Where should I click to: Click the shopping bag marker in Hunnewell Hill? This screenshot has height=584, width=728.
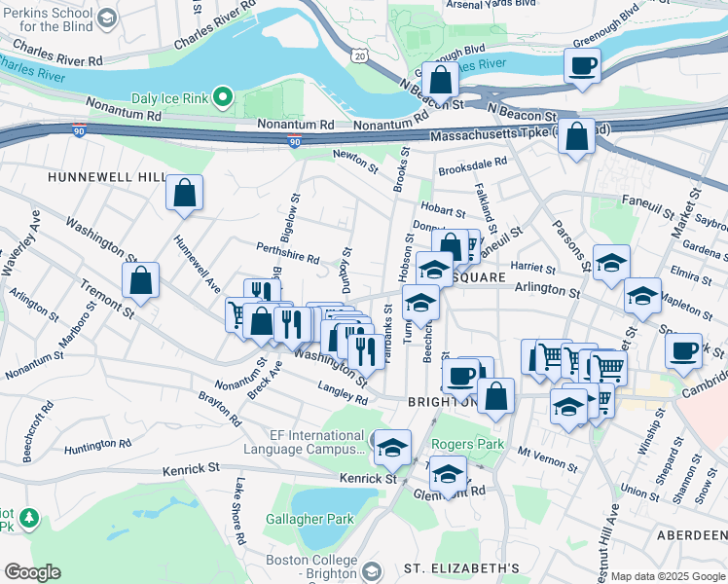184,195
